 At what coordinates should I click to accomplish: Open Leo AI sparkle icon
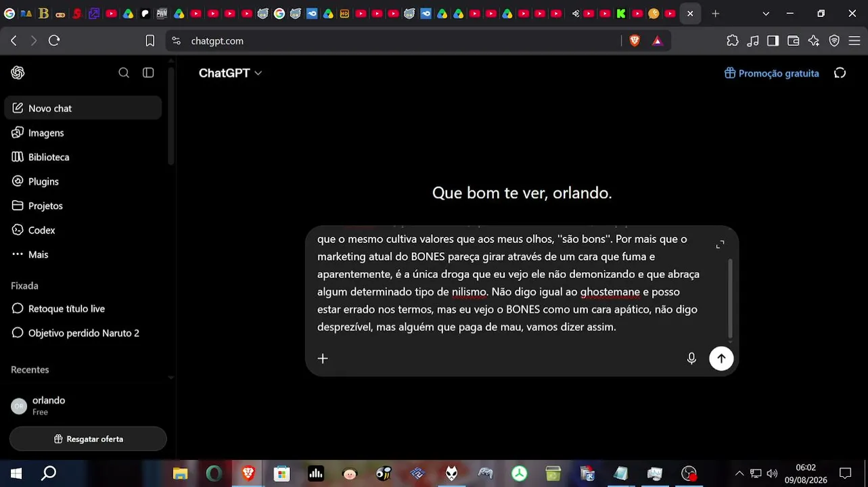[x=814, y=41]
